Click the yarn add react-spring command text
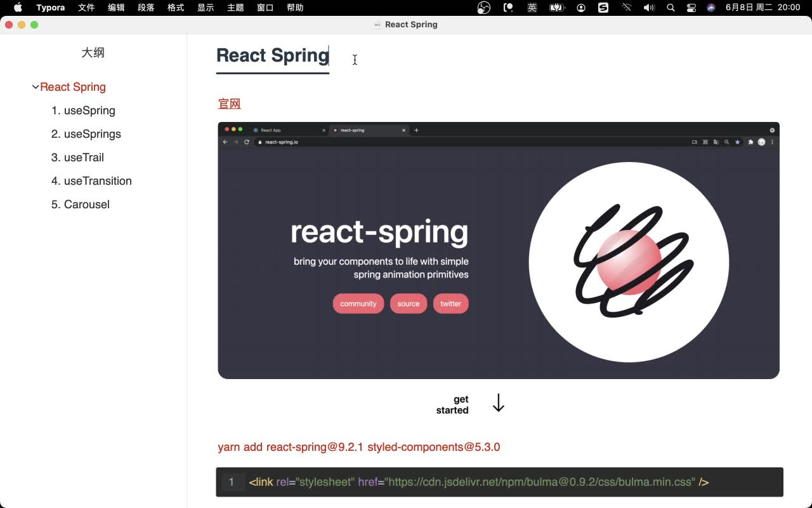 (359, 447)
